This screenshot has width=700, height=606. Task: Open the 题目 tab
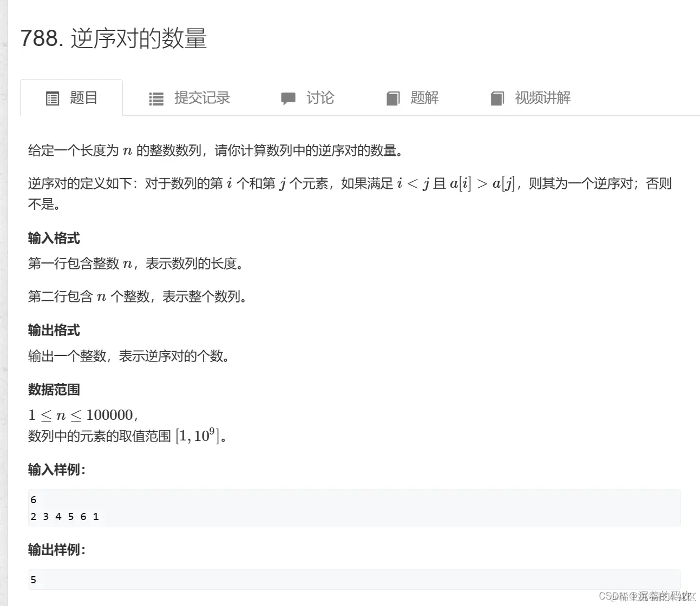pyautogui.click(x=82, y=98)
